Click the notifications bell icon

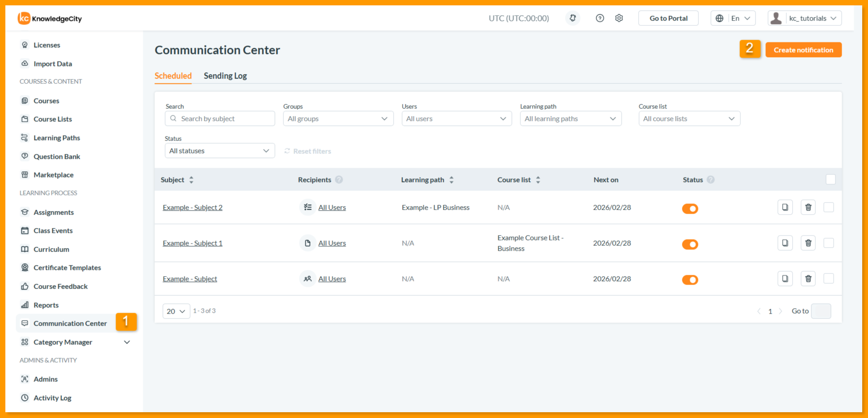point(573,18)
